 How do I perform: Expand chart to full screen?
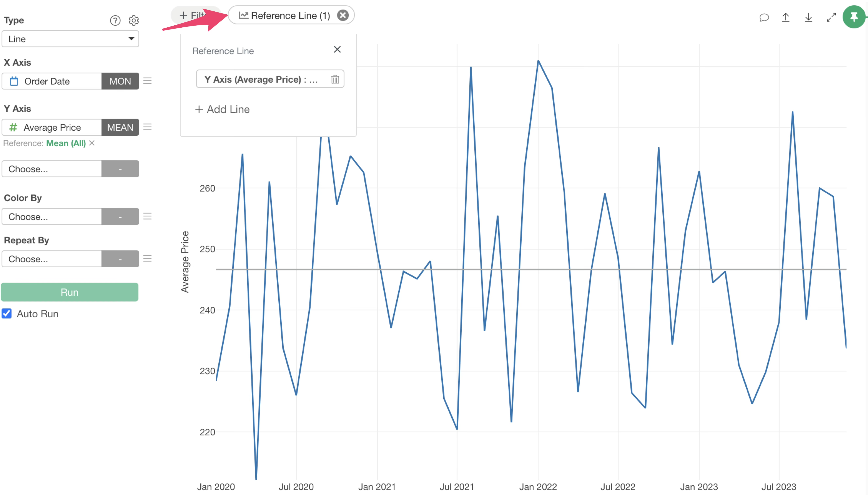pos(831,17)
